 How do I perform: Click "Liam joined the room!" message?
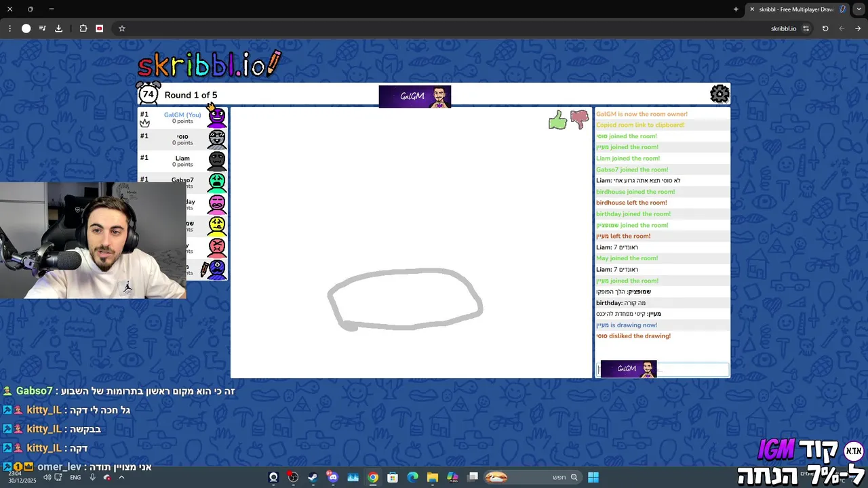[628, 159]
